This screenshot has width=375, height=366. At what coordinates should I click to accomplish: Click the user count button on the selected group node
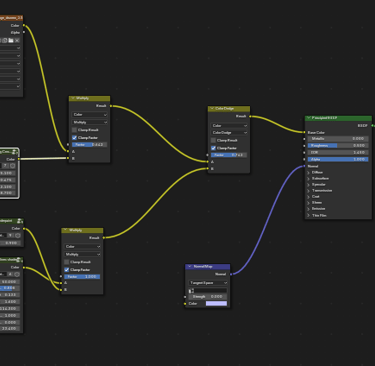click(5, 166)
